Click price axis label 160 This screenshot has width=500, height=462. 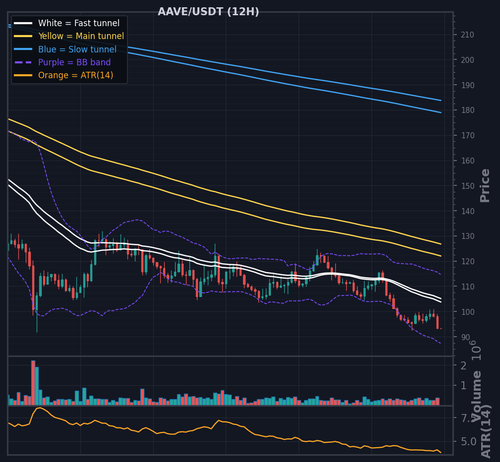point(467,161)
